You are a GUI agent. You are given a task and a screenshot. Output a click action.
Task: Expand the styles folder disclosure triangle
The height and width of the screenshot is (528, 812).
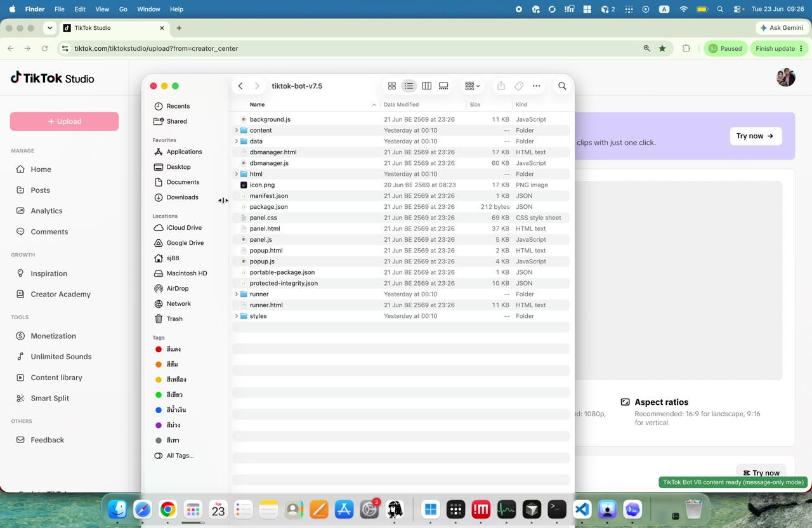[x=237, y=316]
